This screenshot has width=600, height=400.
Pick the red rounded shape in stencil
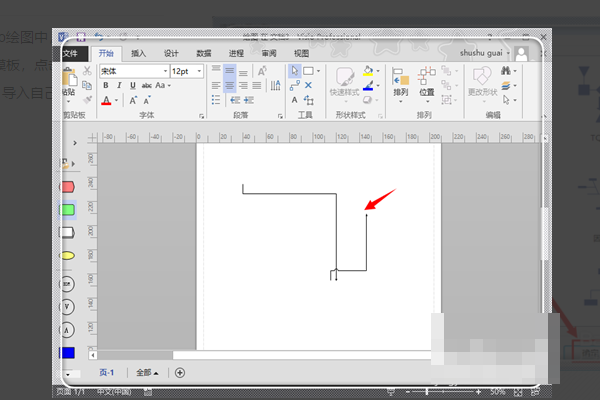pos(68,187)
